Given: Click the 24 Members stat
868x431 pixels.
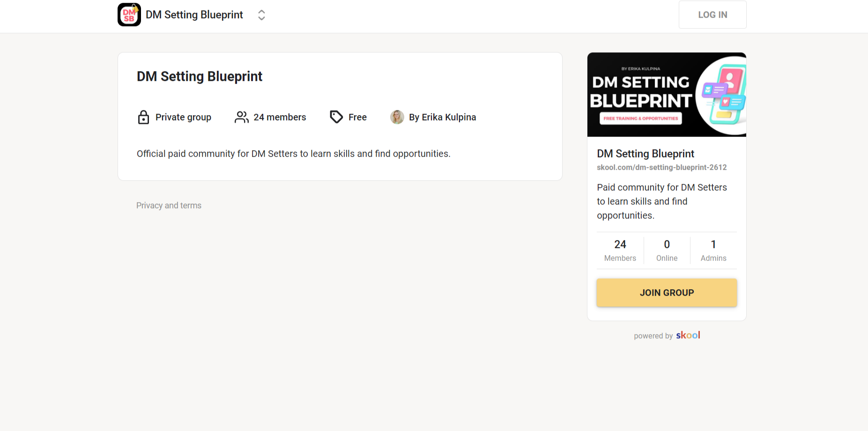Looking at the screenshot, I should point(620,250).
